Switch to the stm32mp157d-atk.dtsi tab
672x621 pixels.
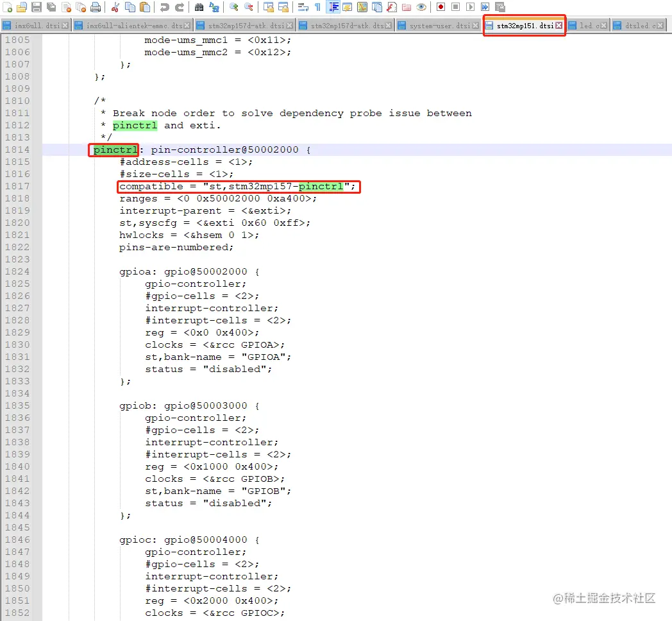(x=244, y=26)
